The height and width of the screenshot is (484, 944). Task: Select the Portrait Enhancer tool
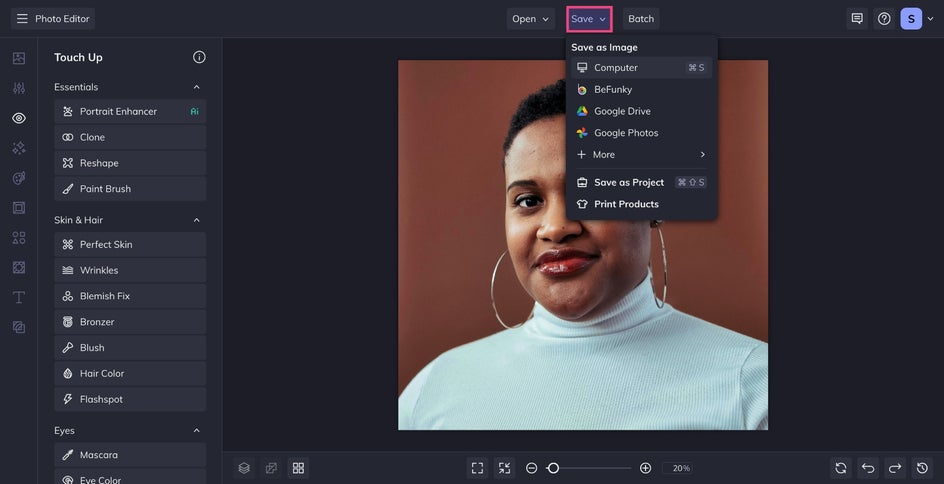(x=130, y=111)
